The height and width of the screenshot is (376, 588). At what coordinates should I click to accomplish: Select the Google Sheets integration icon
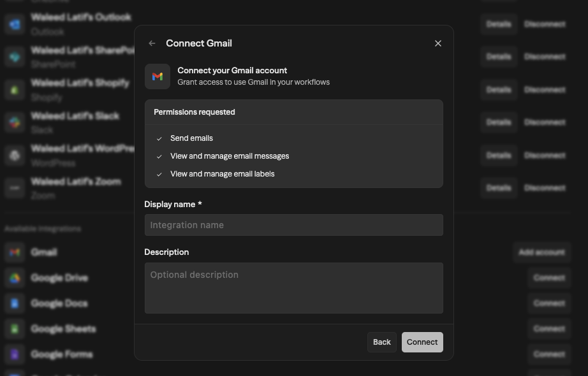(15, 329)
